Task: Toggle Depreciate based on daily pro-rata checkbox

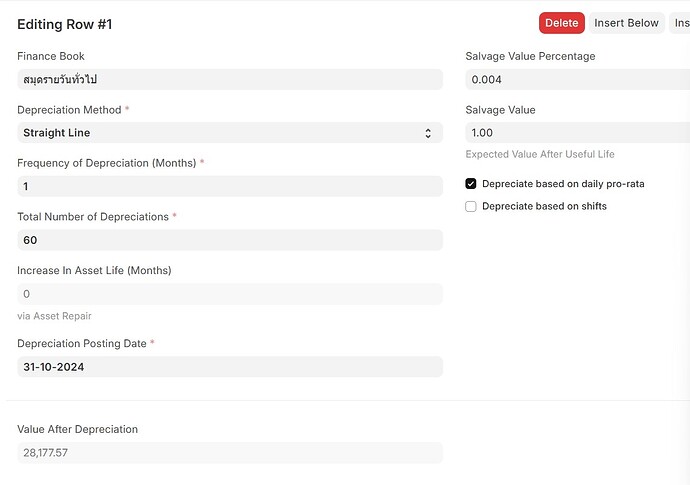Action: [470, 184]
